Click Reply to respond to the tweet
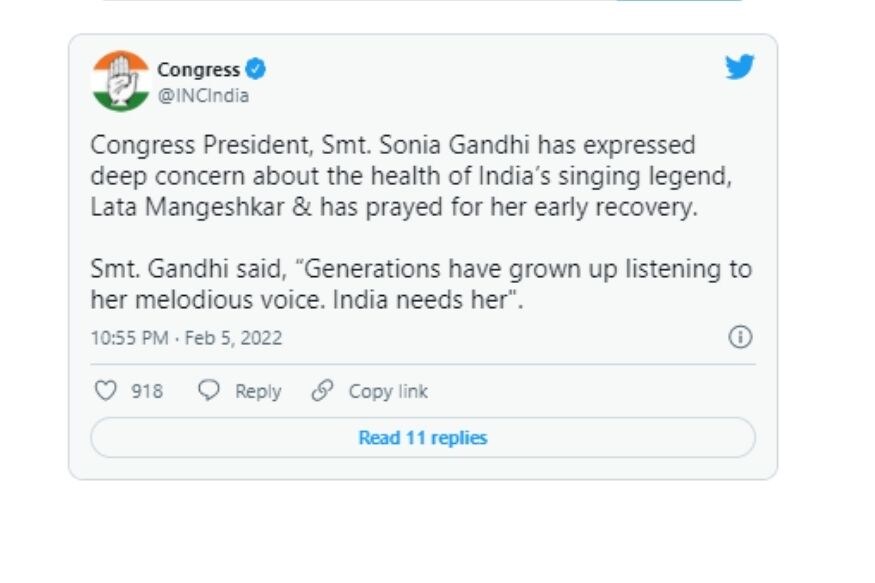 pos(258,391)
